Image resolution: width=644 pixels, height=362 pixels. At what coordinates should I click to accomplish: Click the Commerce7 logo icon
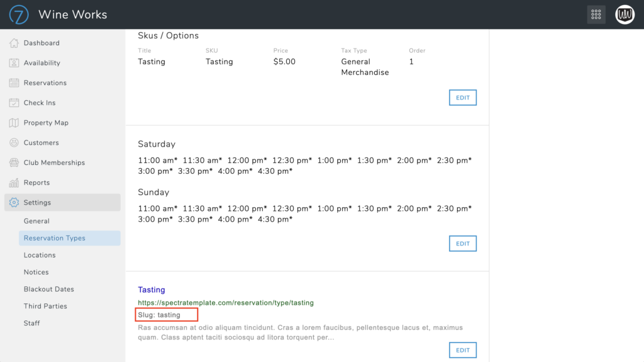19,14
